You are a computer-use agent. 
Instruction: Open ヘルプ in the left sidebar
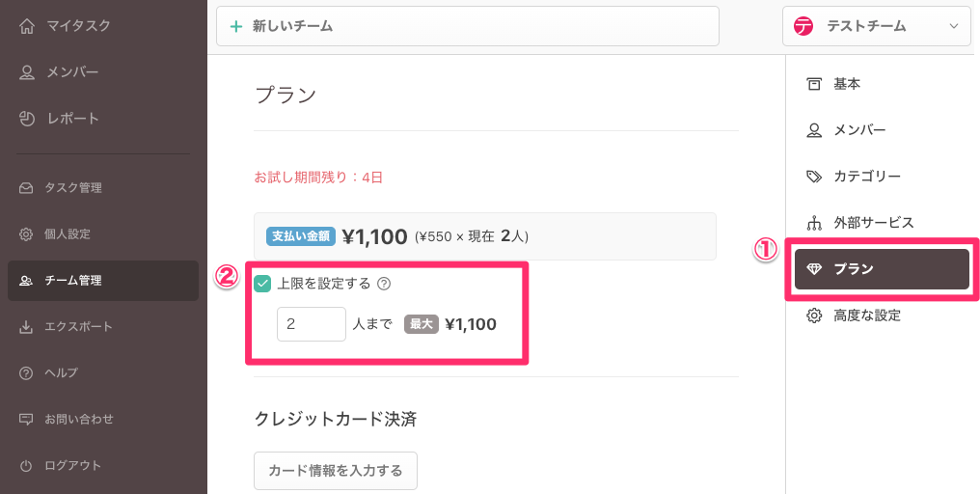point(61,373)
